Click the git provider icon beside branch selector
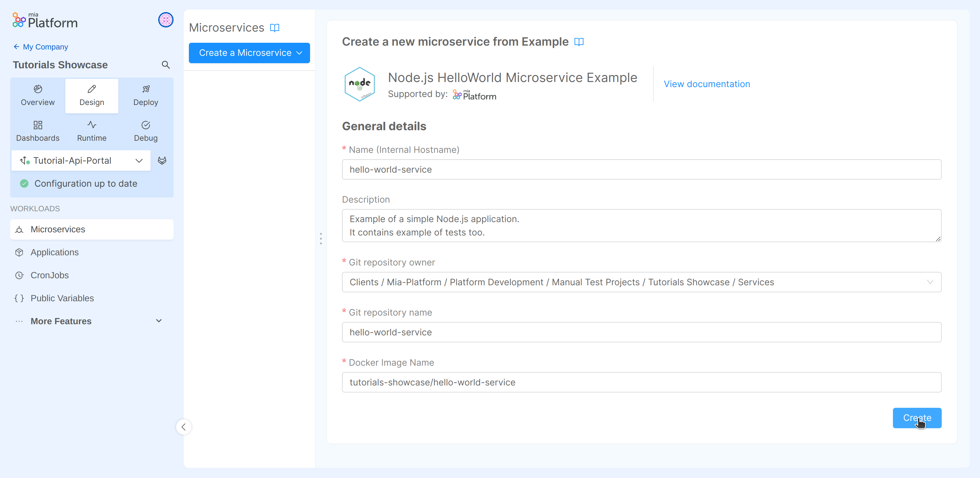Screen dimensions: 980x478 pos(162,161)
